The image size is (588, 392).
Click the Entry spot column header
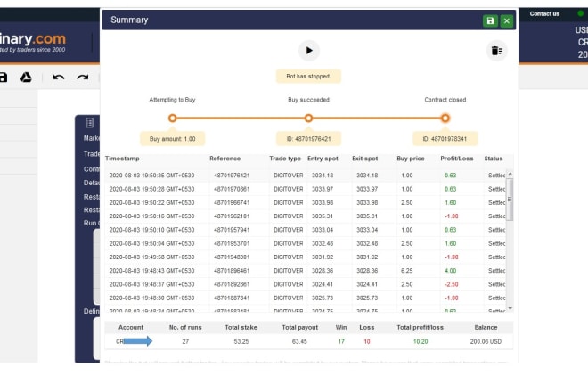click(x=323, y=159)
